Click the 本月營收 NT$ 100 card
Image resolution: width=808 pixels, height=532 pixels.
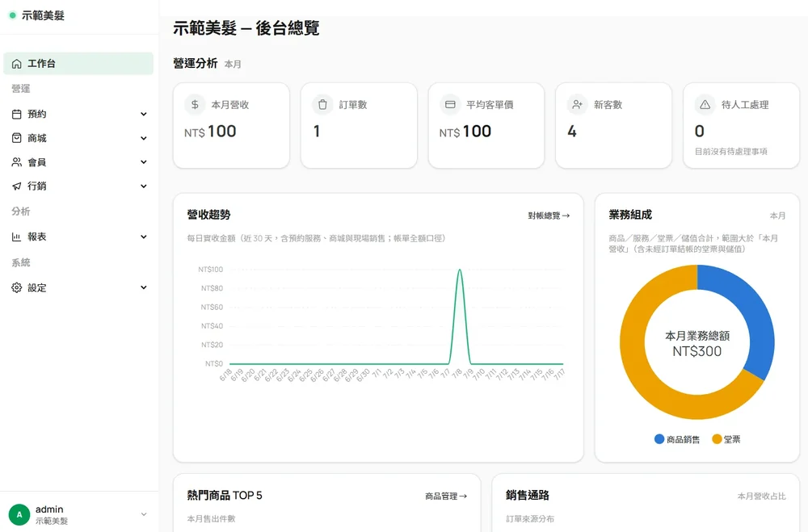pyautogui.click(x=231, y=126)
